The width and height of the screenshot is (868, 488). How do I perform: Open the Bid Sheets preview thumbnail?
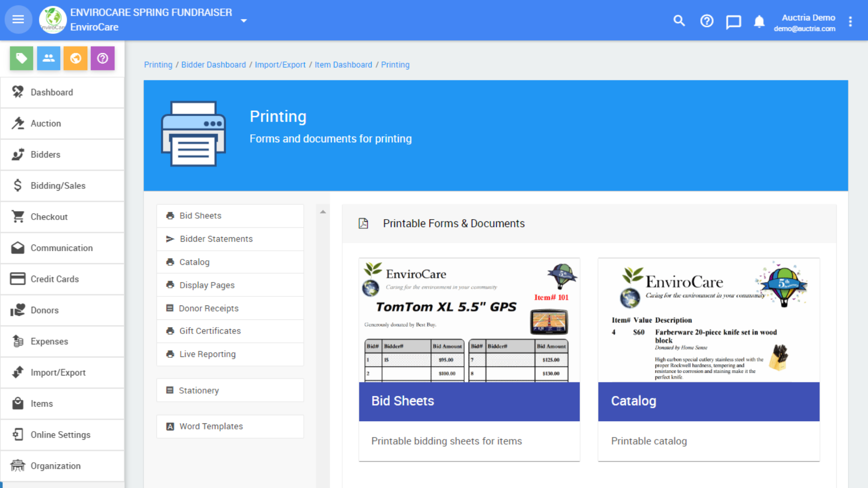click(x=469, y=320)
